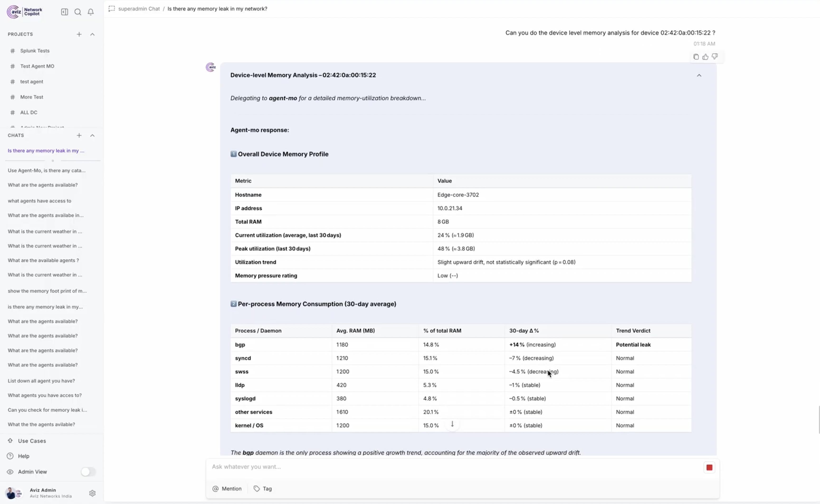Open notifications bell
Screen dimensions: 820x504
tap(91, 12)
